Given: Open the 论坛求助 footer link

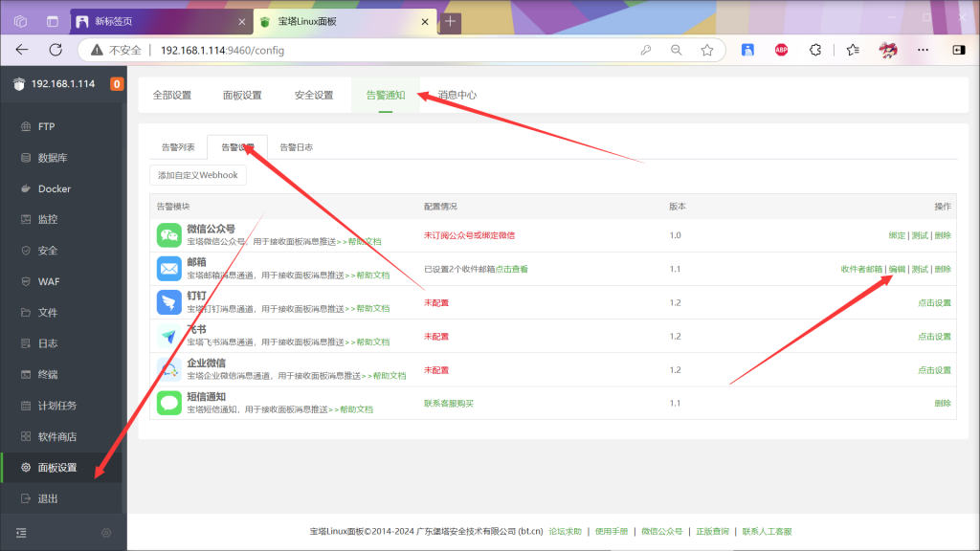Looking at the screenshot, I should coord(565,531).
